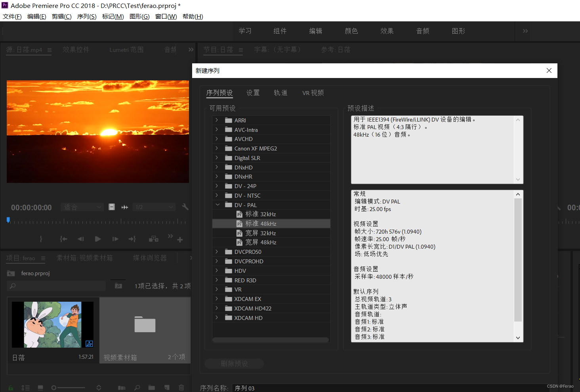This screenshot has width=580, height=392.
Task: Step back one frame in source monitor
Action: point(81,239)
